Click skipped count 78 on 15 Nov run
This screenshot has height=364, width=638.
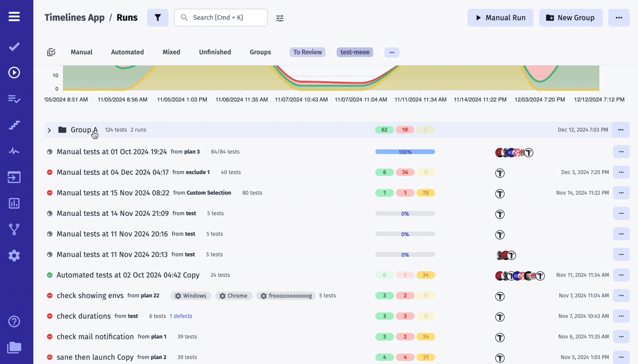coord(426,193)
